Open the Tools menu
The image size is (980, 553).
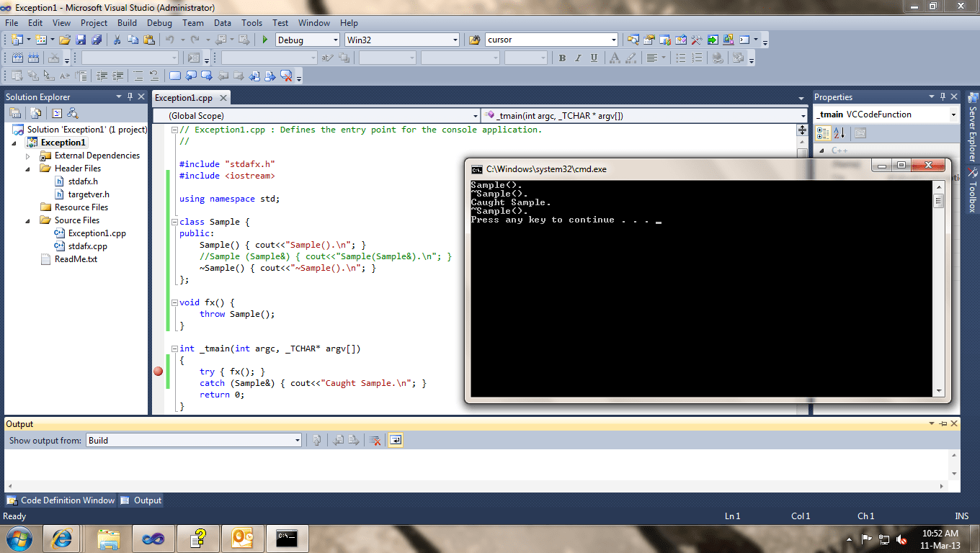[252, 23]
